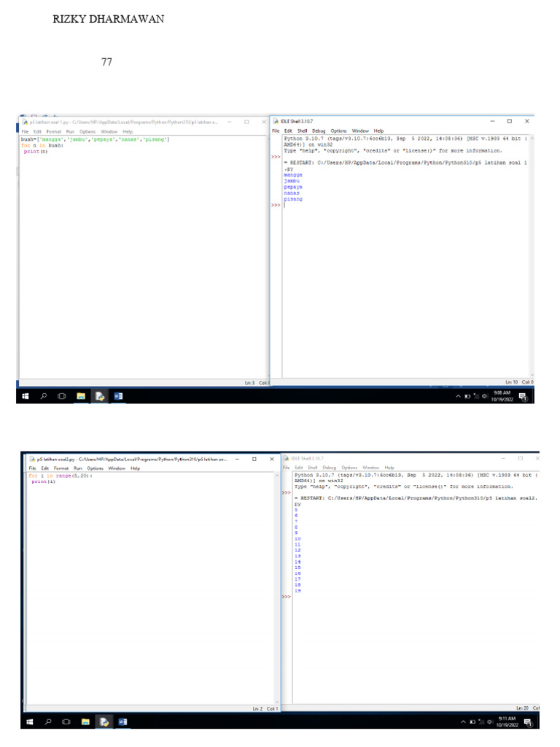Screen dimensions: 560x747
Task: Click the 9:11 AM date and time
Action: click(506, 722)
